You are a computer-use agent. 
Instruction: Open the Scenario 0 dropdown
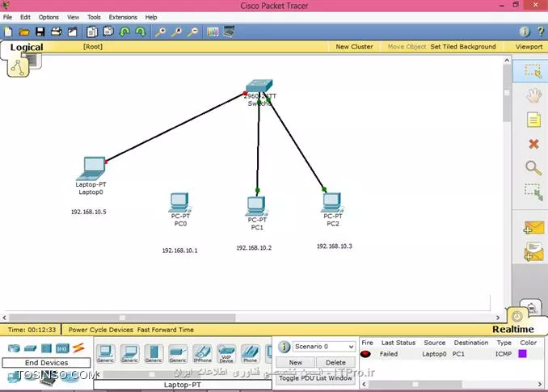click(323, 347)
